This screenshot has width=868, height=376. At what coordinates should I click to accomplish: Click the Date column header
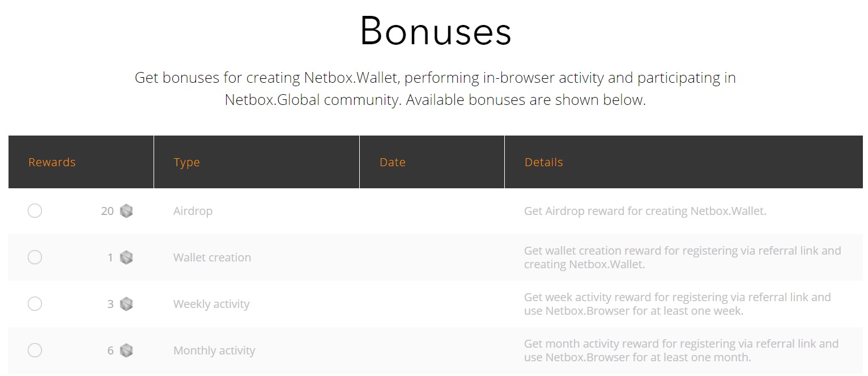click(392, 162)
